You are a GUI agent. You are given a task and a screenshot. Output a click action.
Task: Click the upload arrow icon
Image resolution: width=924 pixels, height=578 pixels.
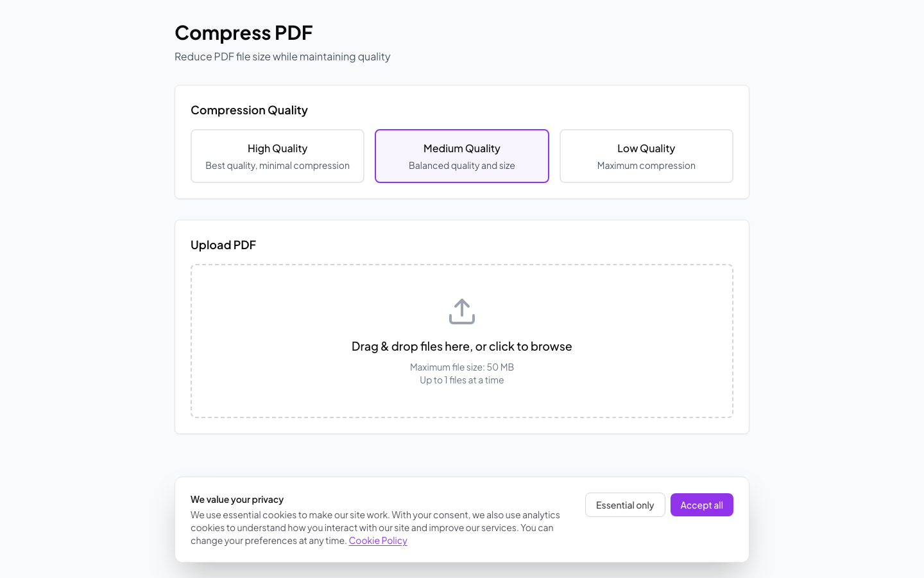461,311
